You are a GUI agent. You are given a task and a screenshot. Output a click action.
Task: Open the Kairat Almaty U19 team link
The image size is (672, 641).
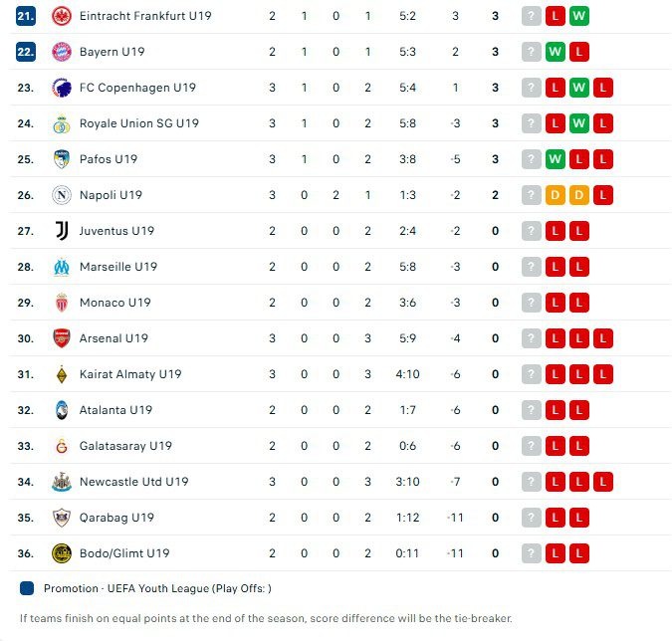tap(130, 374)
